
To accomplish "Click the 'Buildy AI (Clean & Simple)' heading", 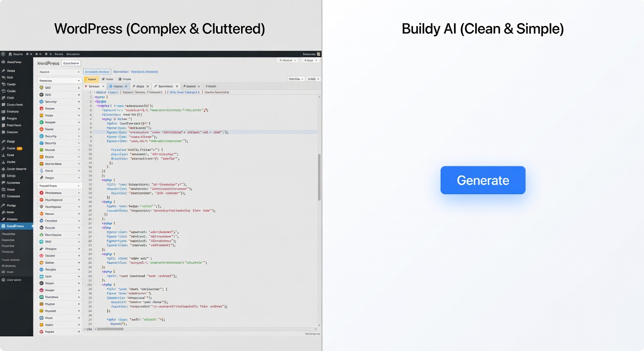I will (483, 29).
